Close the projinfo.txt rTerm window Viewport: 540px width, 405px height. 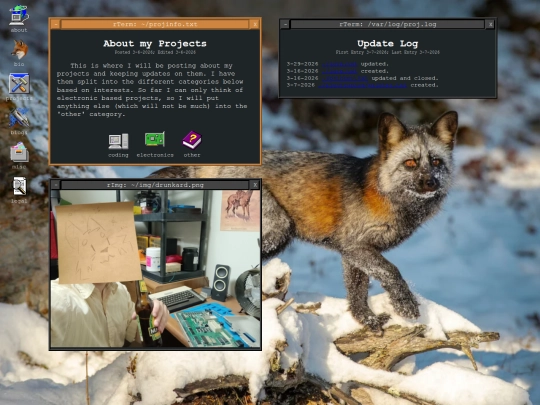pyautogui.click(x=255, y=24)
